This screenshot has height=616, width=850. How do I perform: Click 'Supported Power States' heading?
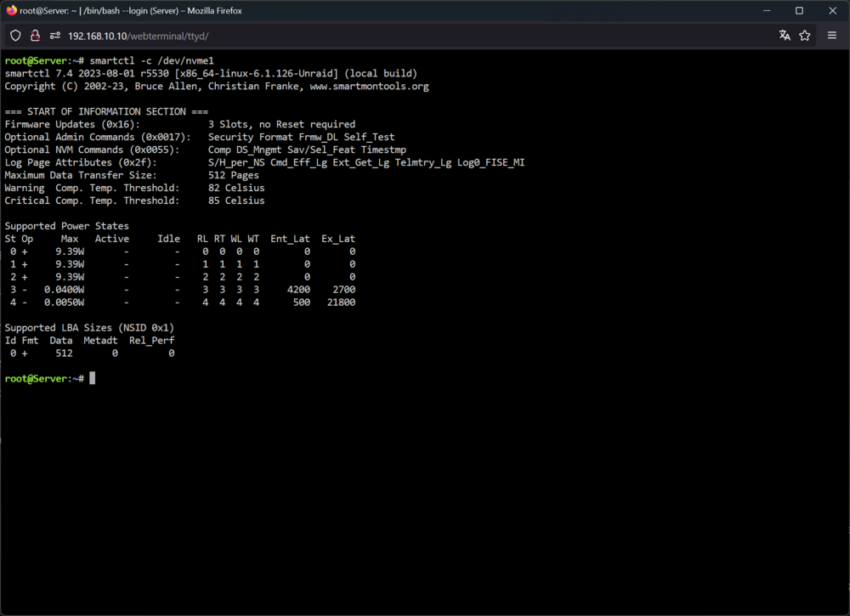coord(66,226)
